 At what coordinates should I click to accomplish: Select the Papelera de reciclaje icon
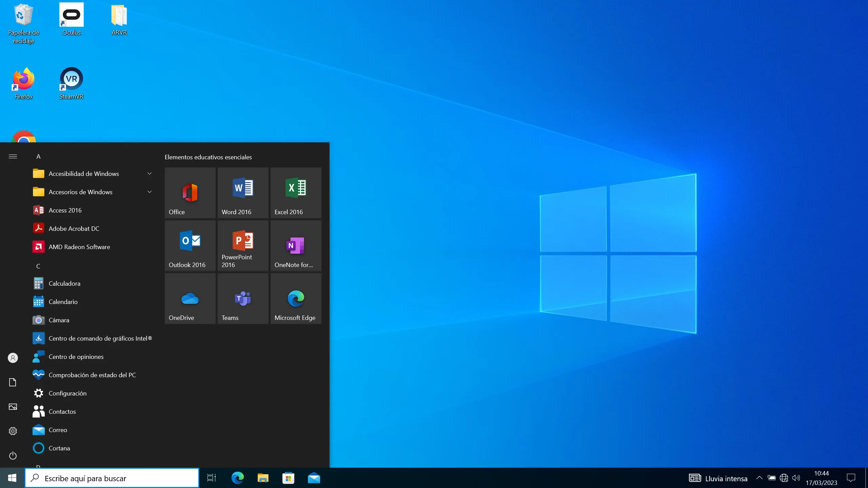[24, 23]
